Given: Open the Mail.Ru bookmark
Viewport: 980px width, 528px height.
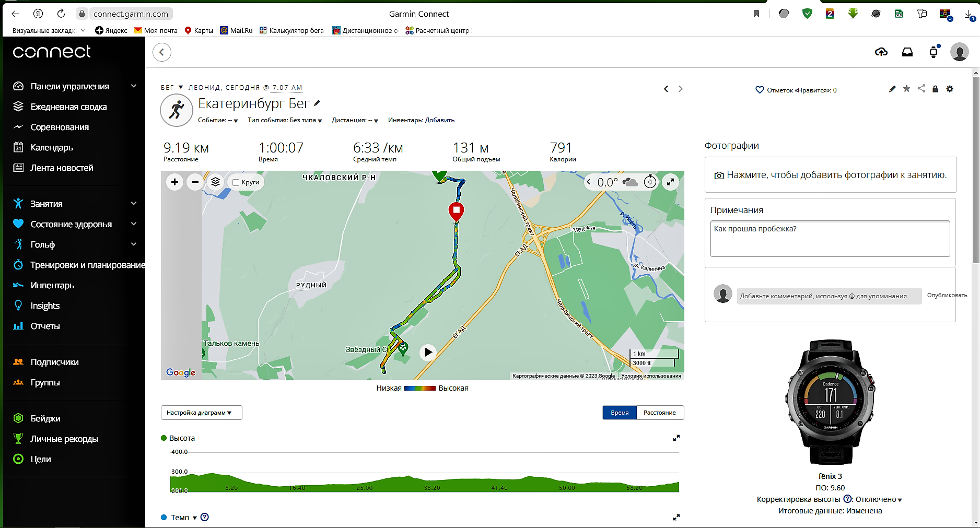Looking at the screenshot, I should point(236,30).
